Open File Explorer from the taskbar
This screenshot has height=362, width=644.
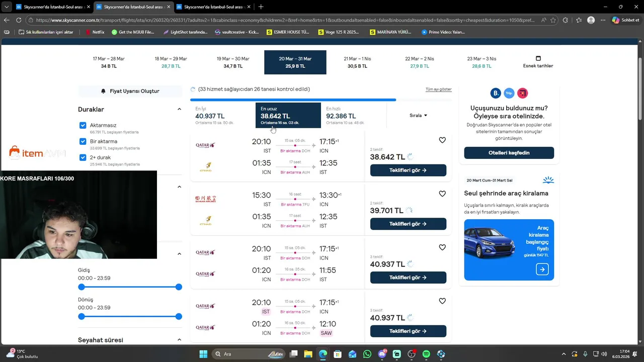click(308, 354)
